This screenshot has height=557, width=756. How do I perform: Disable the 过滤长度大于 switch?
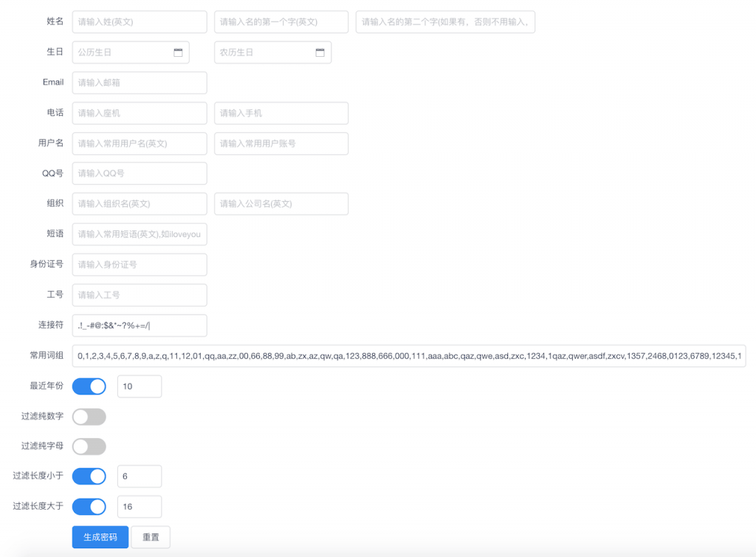[89, 507]
